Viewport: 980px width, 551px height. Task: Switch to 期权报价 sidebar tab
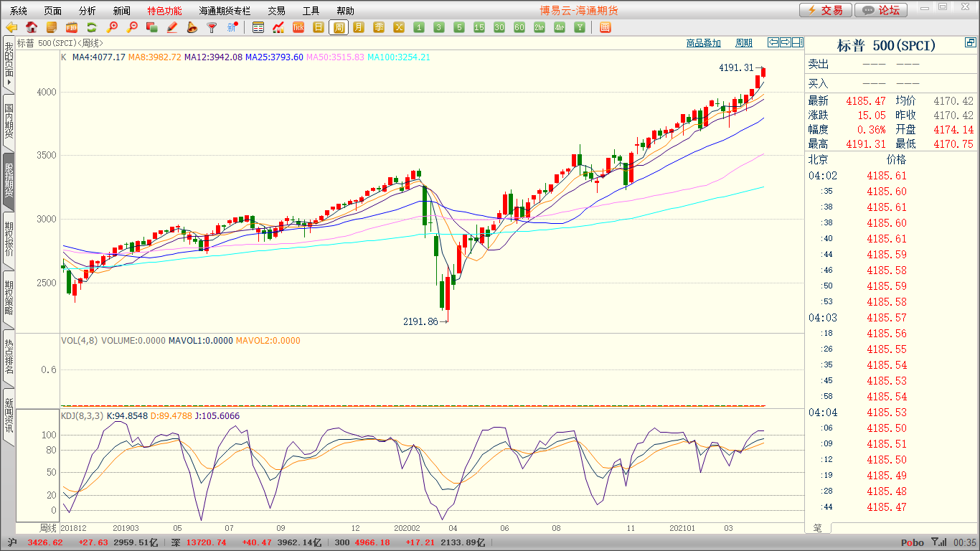pos(9,240)
